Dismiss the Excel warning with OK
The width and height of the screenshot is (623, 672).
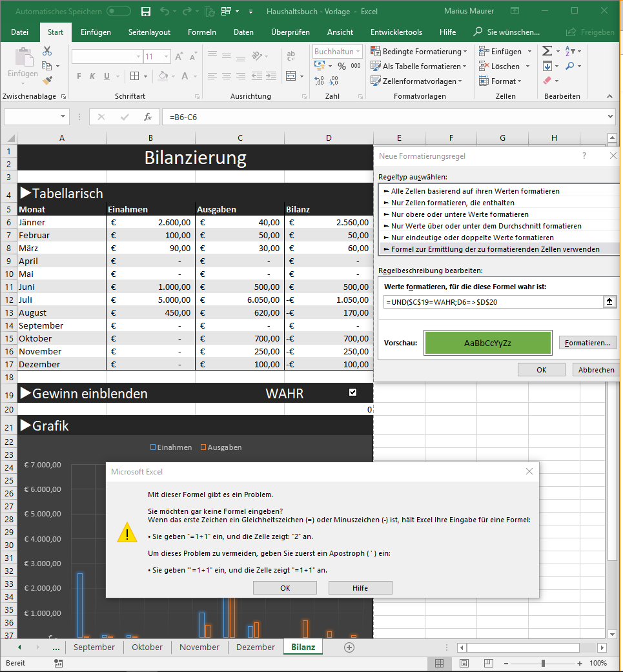click(285, 587)
